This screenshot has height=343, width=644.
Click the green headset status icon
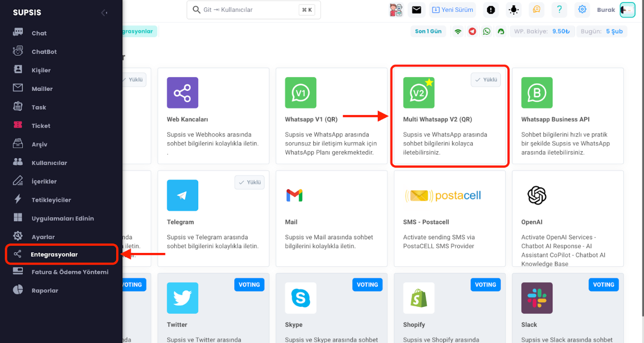pos(501,31)
